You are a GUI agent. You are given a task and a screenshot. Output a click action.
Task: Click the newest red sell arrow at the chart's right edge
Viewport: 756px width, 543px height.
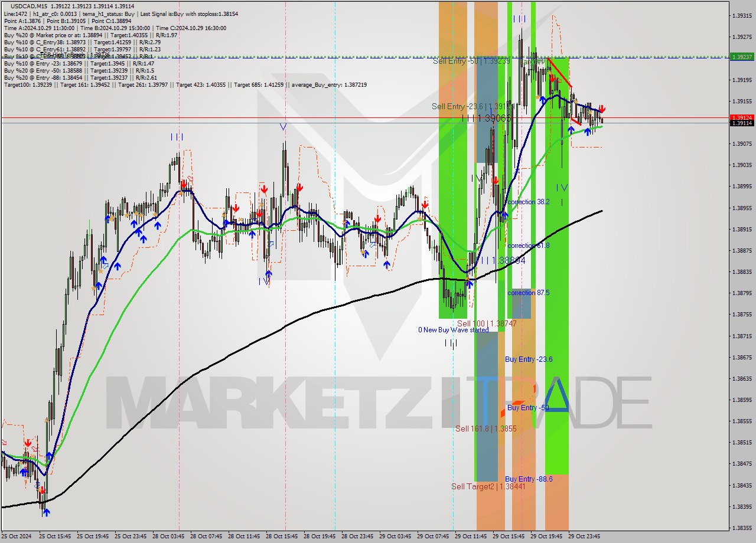602,109
